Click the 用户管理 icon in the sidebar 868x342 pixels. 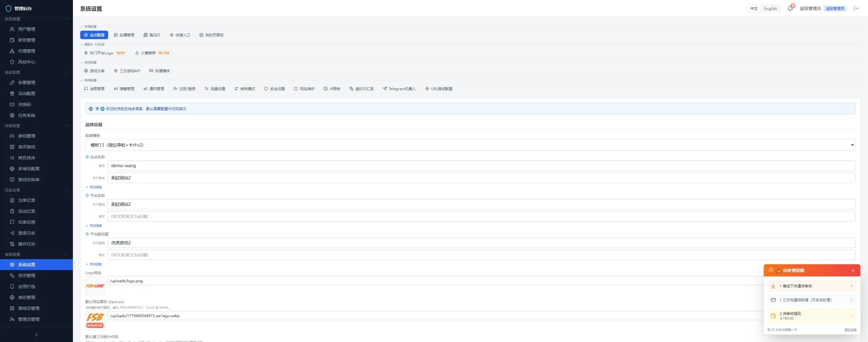12,29
